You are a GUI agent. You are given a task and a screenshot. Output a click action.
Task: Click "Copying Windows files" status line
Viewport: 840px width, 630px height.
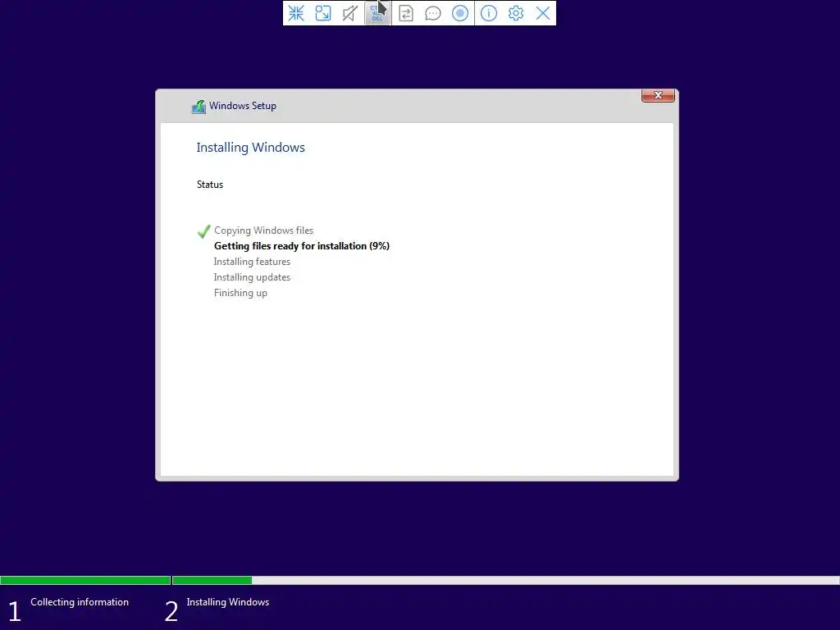[x=263, y=231]
